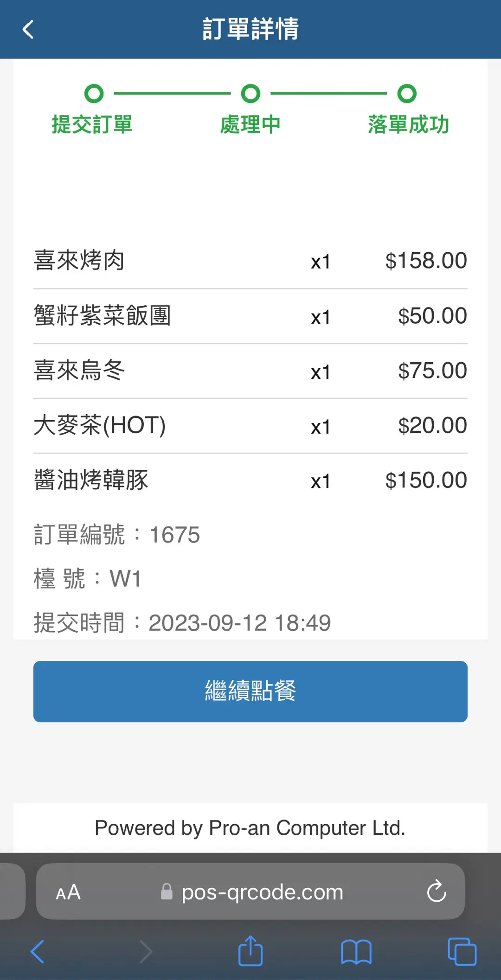Open Safari's AA text size menu
501x980 pixels.
click(68, 892)
